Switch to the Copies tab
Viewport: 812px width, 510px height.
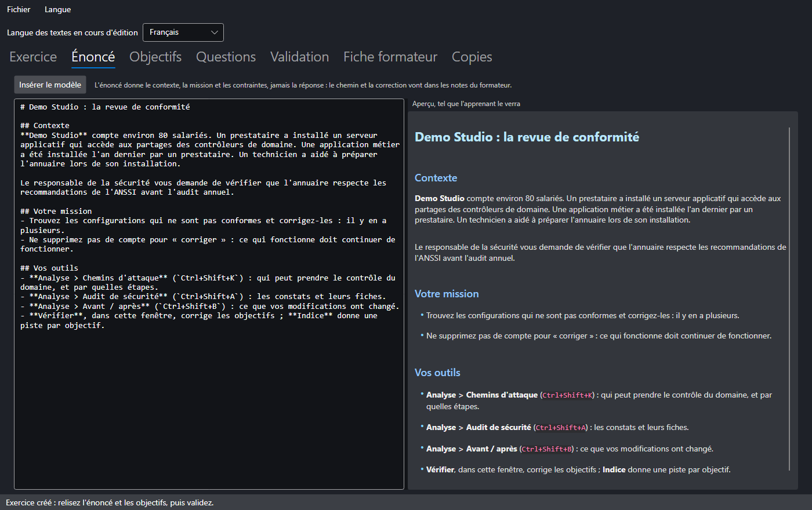click(x=472, y=57)
